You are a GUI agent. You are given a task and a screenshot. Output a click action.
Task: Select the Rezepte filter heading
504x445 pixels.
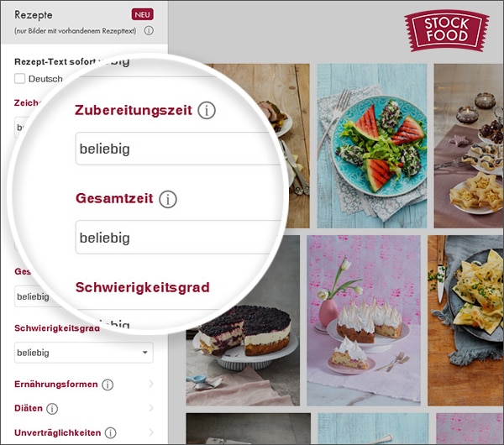(34, 15)
